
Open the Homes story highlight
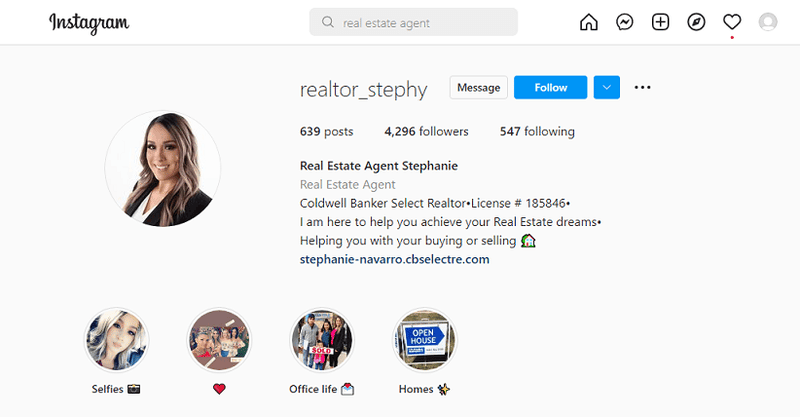click(424, 339)
